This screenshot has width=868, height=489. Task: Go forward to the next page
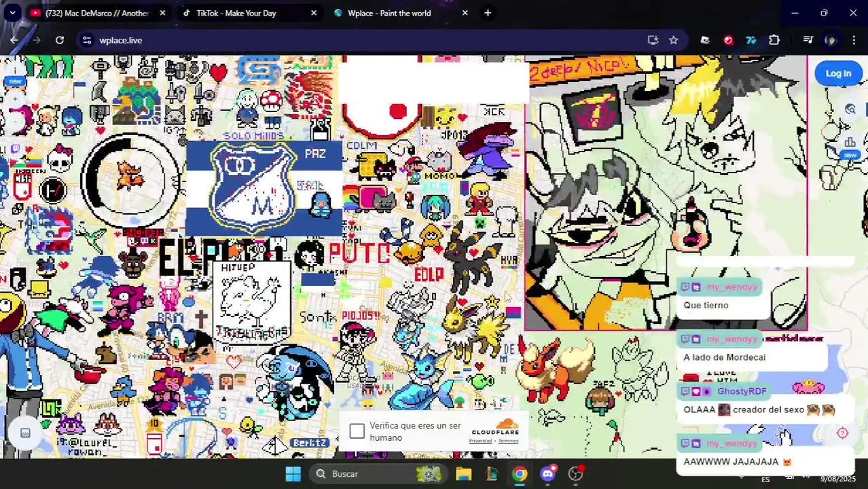point(37,40)
